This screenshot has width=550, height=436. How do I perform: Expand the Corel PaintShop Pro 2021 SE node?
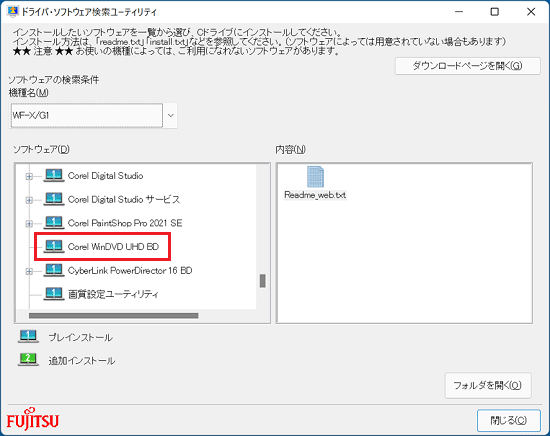click(x=29, y=223)
